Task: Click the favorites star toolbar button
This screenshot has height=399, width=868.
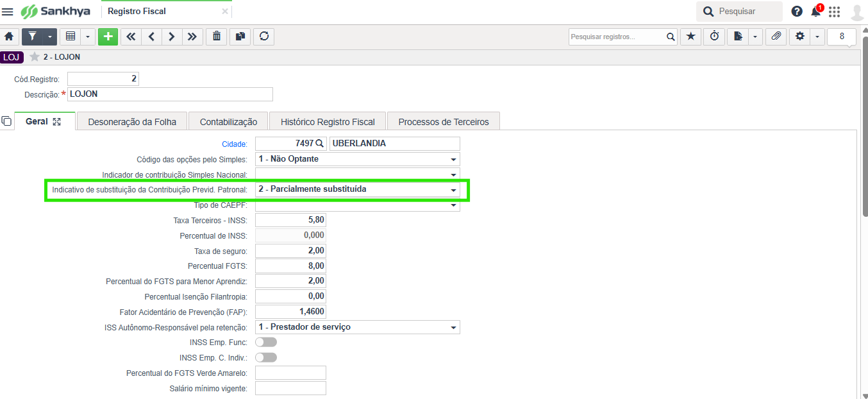Action: click(x=690, y=37)
